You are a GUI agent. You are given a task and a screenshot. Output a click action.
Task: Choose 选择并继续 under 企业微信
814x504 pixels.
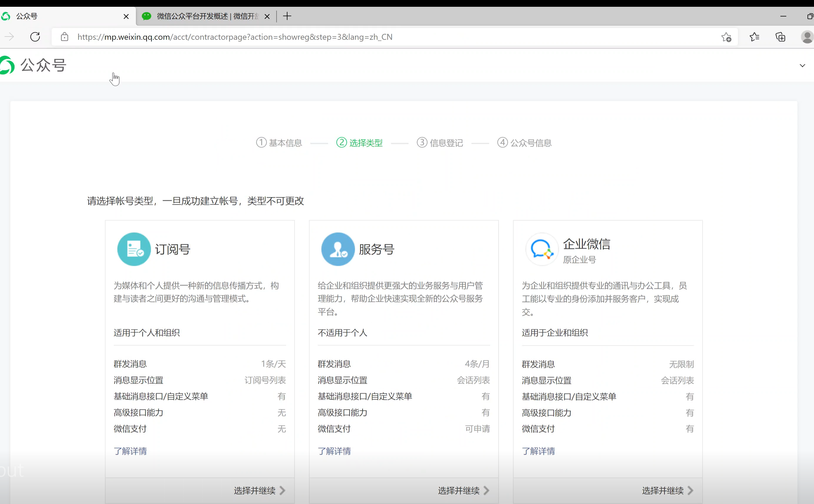pyautogui.click(x=668, y=490)
